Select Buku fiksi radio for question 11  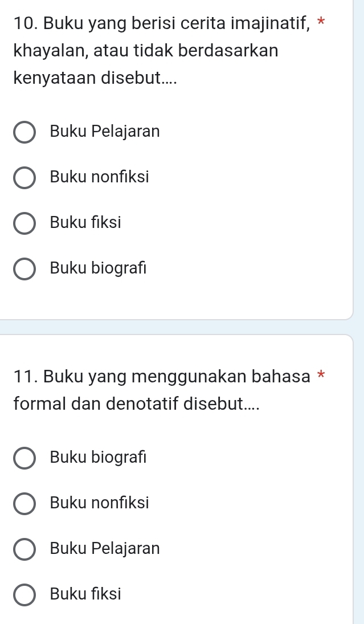[x=23, y=595]
